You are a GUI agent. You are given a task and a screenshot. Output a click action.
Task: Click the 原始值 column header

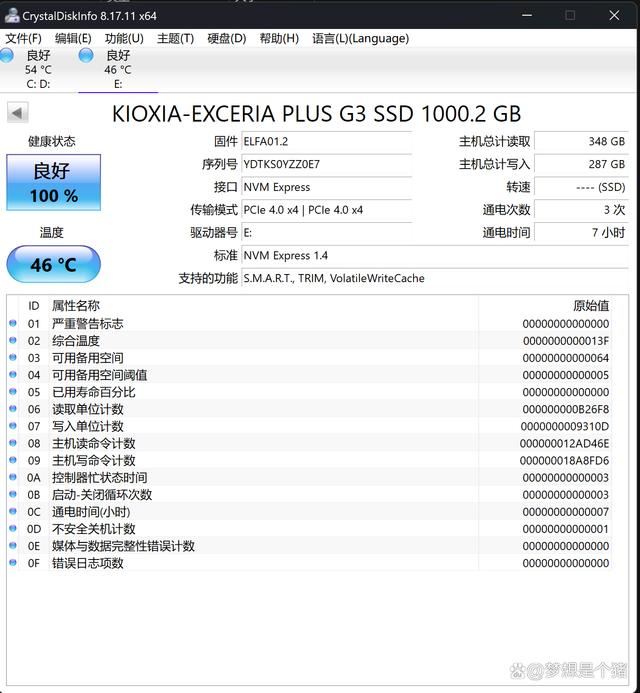click(591, 305)
